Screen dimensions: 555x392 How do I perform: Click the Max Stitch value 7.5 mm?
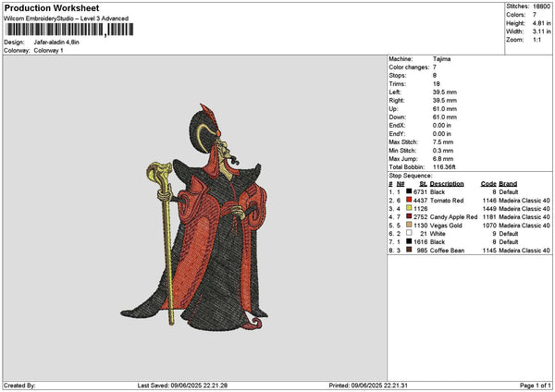pyautogui.click(x=443, y=141)
